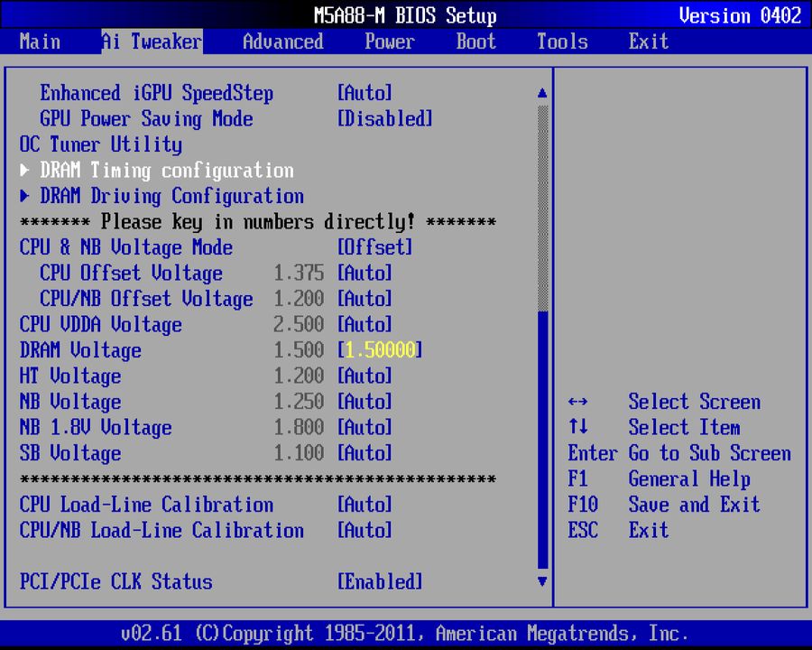Select CPU/NB Offset Voltage label

point(146,299)
